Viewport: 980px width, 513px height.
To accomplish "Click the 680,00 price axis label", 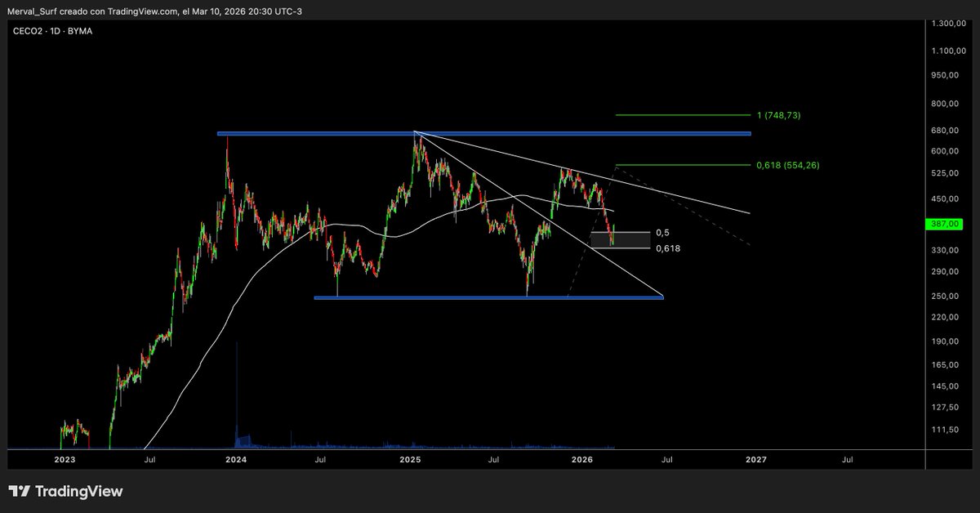I will pos(945,131).
